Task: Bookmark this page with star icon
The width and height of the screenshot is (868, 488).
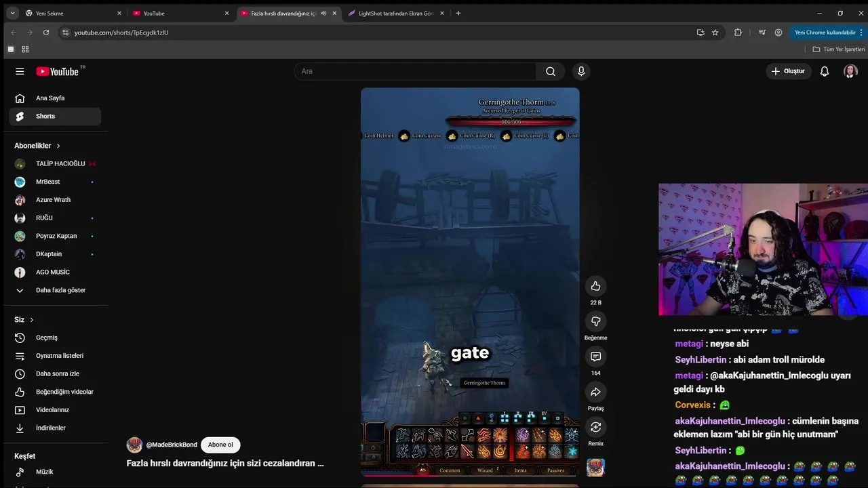Action: [715, 32]
